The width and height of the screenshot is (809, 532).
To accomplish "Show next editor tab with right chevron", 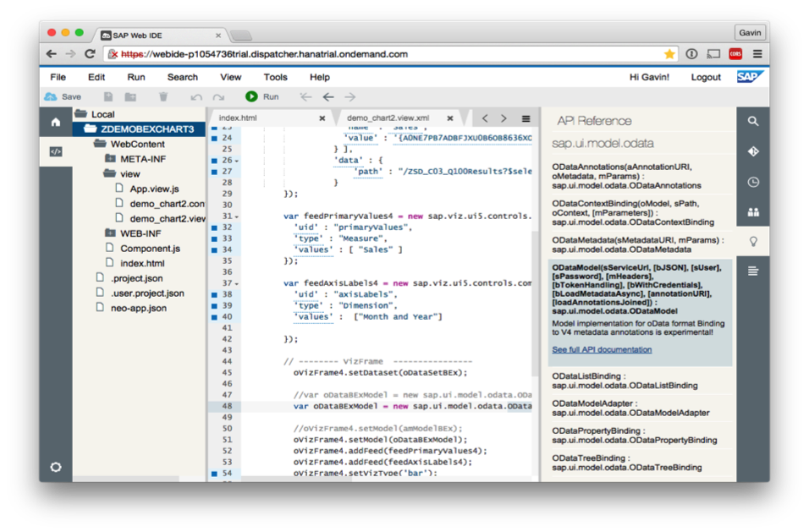I will tap(504, 118).
